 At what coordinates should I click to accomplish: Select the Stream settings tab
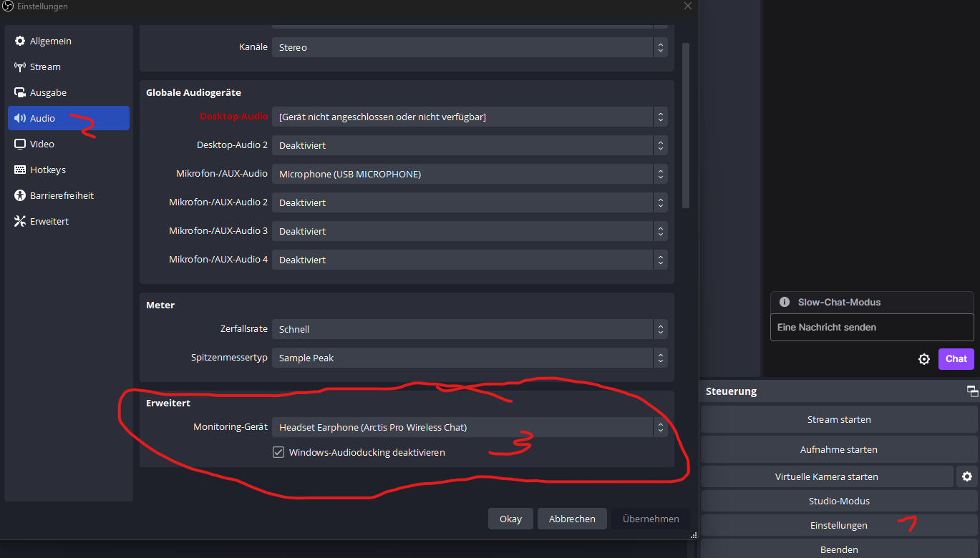[45, 67]
